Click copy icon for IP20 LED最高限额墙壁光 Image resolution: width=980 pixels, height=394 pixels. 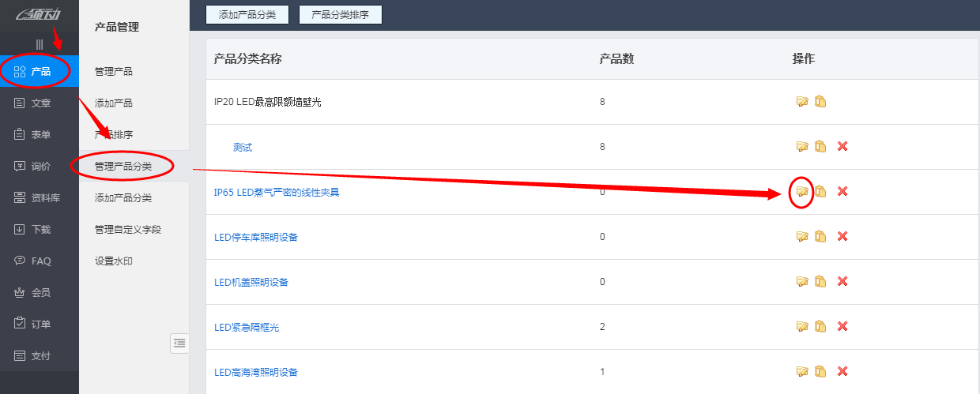coord(821,102)
